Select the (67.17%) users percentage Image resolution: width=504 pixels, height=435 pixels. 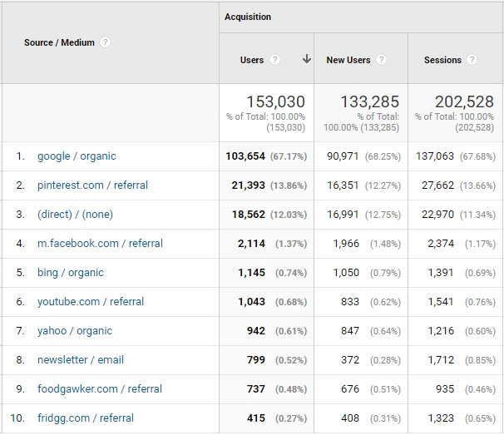(289, 156)
